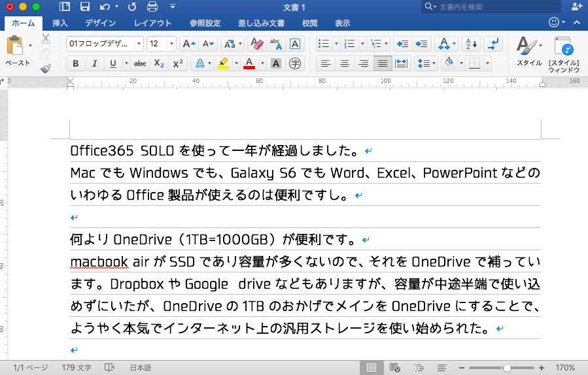Open line spacing dropdown

(x=426, y=63)
